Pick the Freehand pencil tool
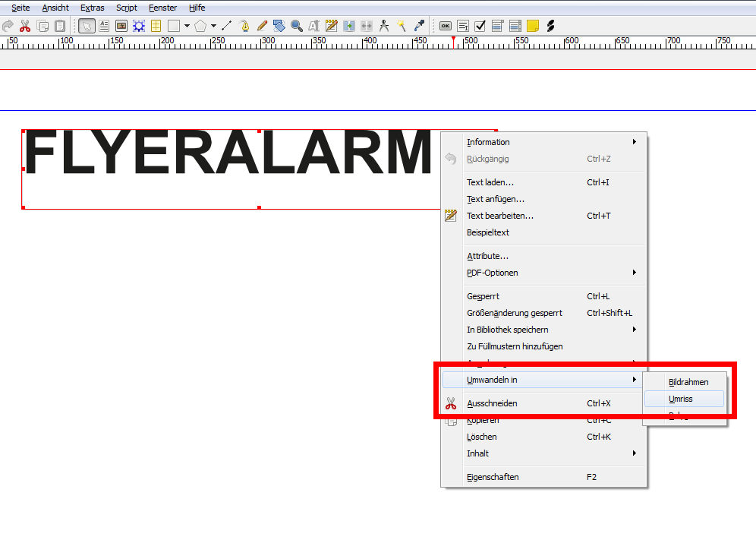Viewport: 756px width, 540px height. tap(262, 26)
